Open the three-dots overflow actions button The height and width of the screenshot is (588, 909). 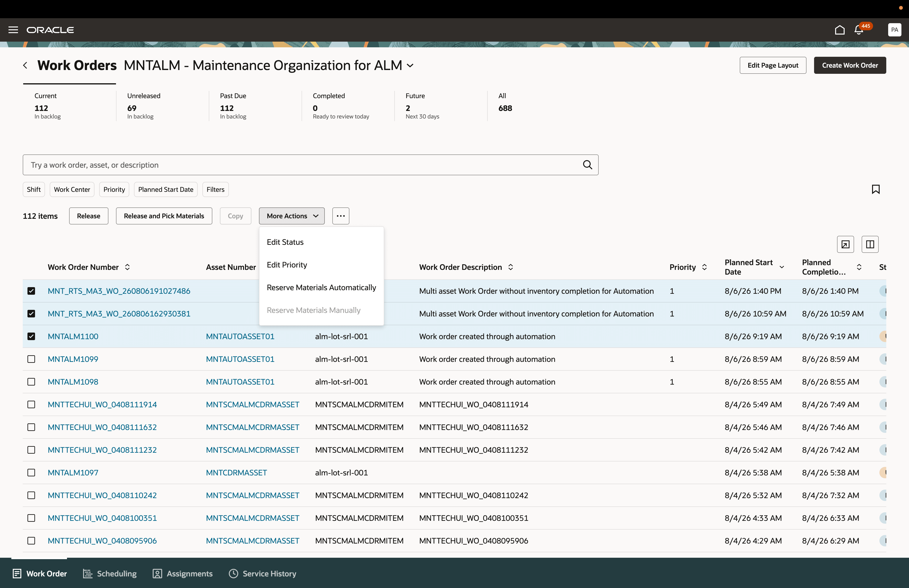(341, 216)
